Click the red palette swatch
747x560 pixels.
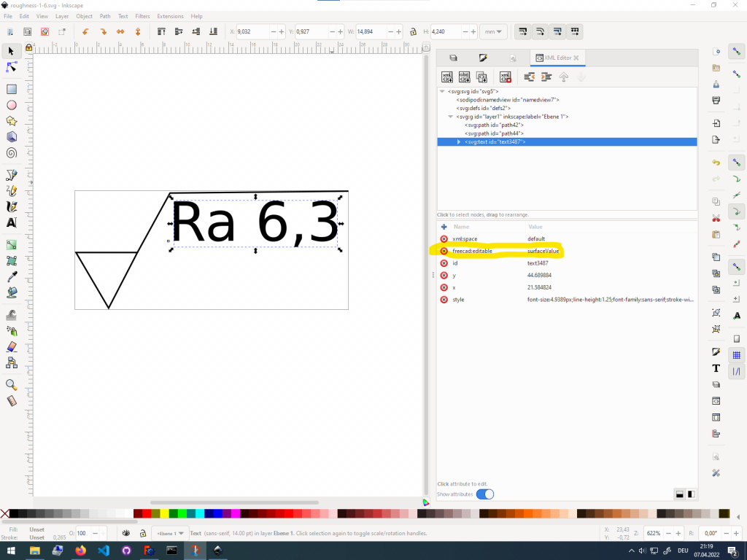[147, 513]
